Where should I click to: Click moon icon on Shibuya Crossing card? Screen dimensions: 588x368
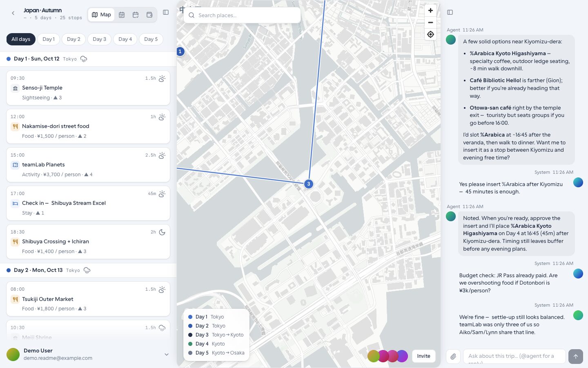(x=162, y=232)
